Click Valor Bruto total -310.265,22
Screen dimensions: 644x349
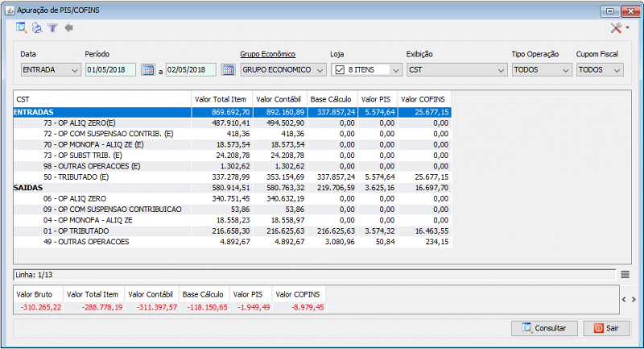[x=41, y=307]
